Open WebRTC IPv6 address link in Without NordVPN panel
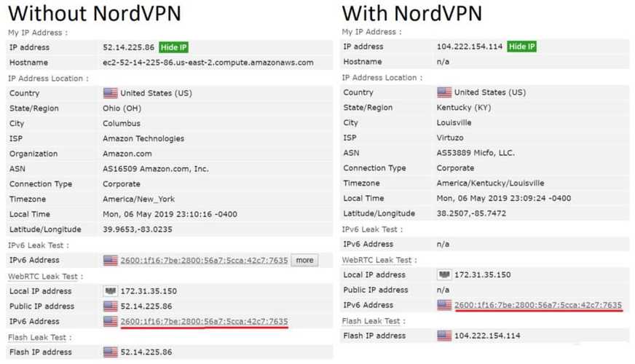The height and width of the screenshot is (364, 635). click(x=204, y=321)
